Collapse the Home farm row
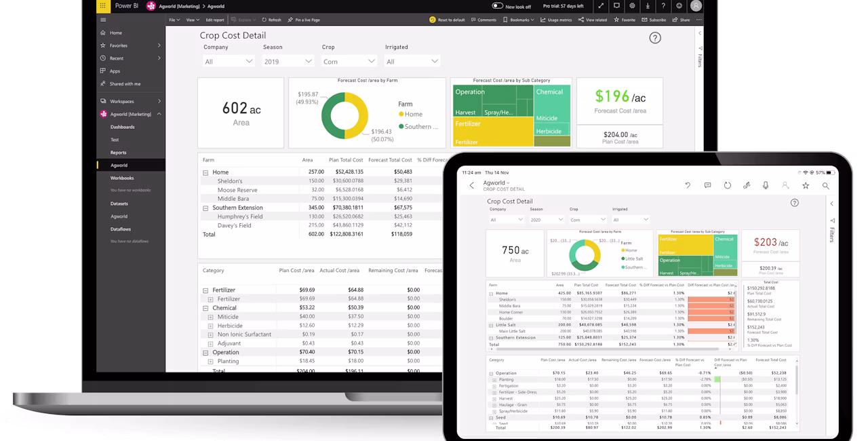 [205, 172]
